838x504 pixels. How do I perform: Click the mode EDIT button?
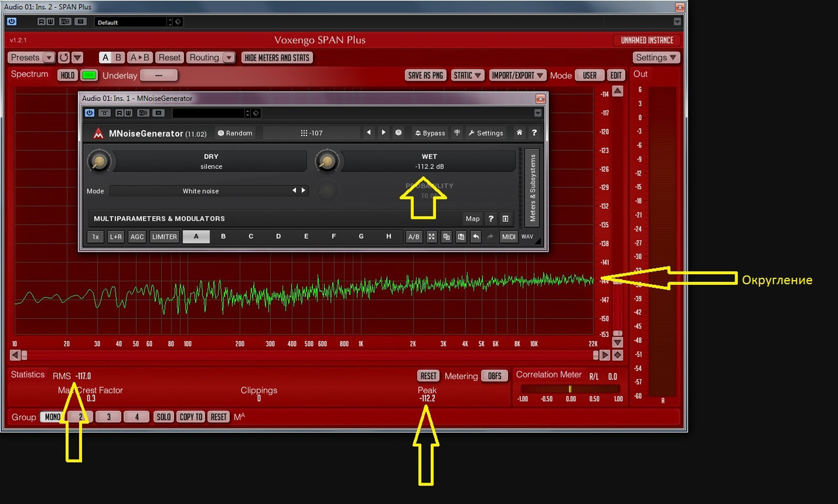click(x=616, y=75)
